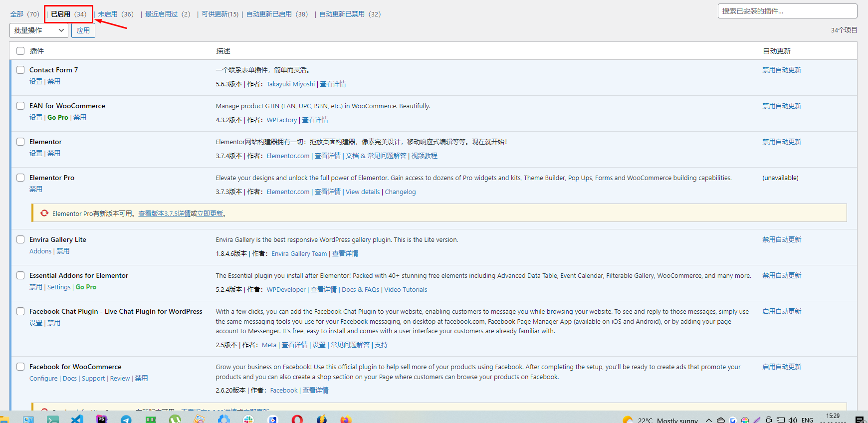Check the Facebook Chat Plugin checkbox
Image resolution: width=868 pixels, height=423 pixels.
20,311
